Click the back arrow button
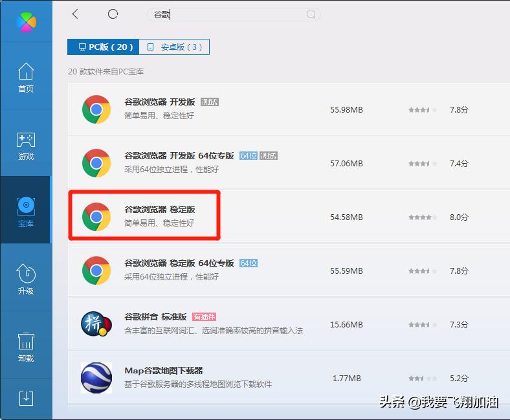 (x=75, y=14)
